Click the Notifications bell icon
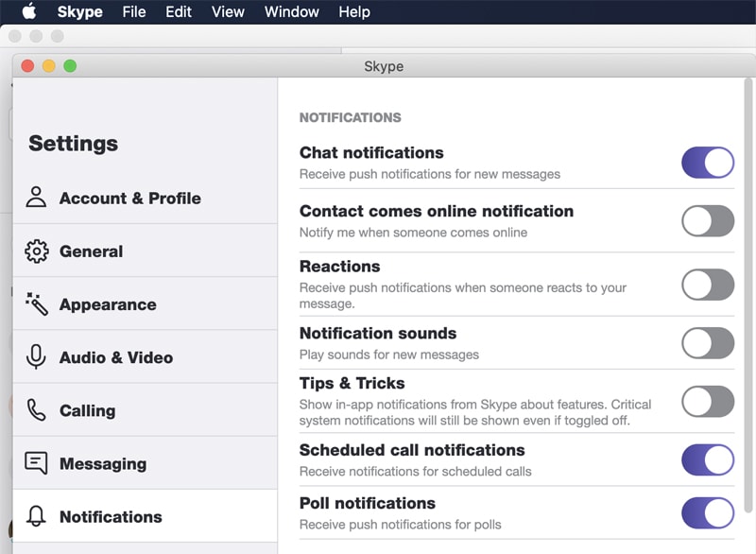 point(36,516)
